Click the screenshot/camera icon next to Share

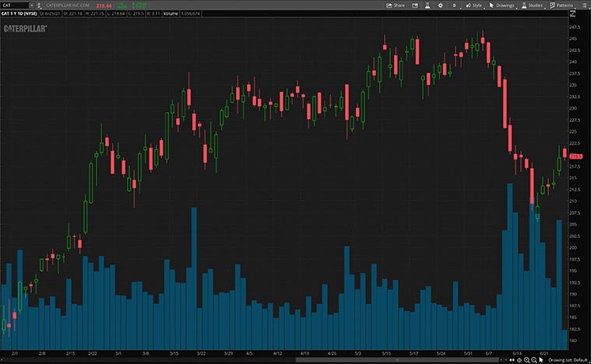pos(414,5)
